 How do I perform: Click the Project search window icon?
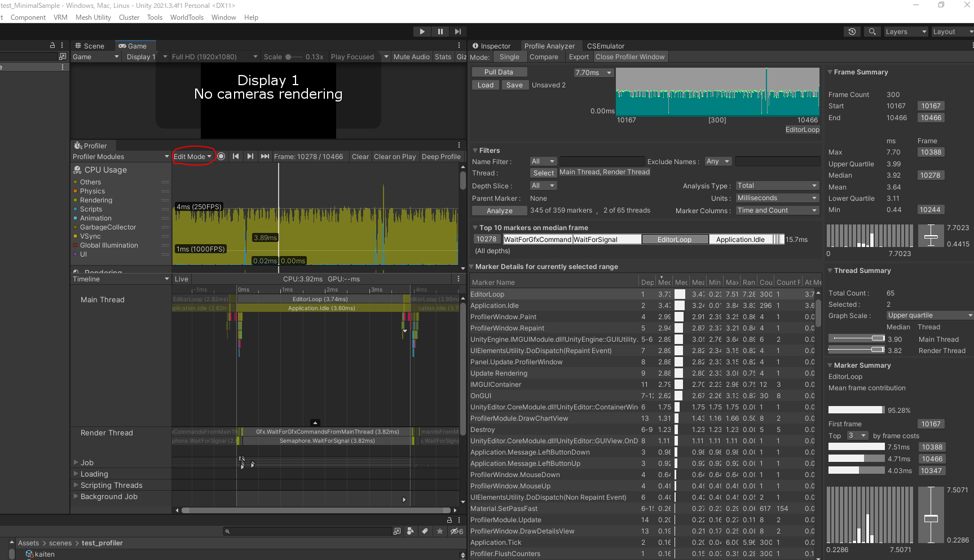(x=397, y=531)
